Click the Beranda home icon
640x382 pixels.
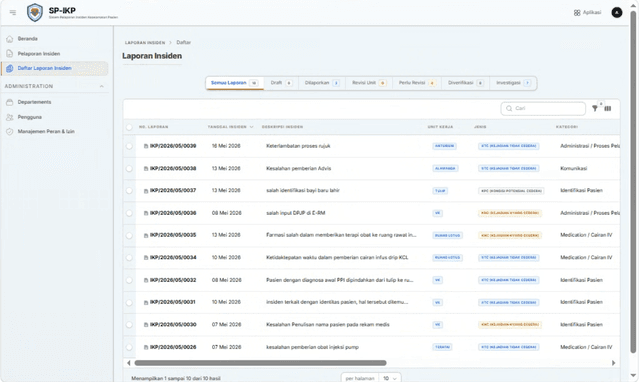click(10, 39)
